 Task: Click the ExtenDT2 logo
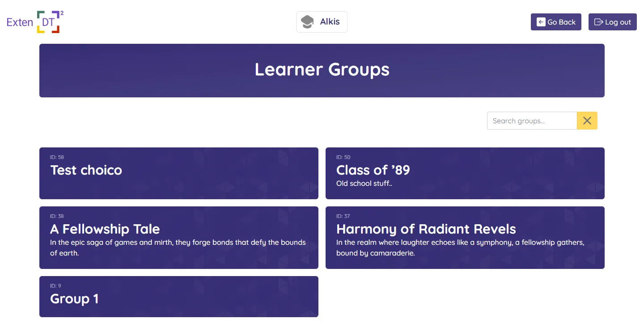pyautogui.click(x=34, y=21)
